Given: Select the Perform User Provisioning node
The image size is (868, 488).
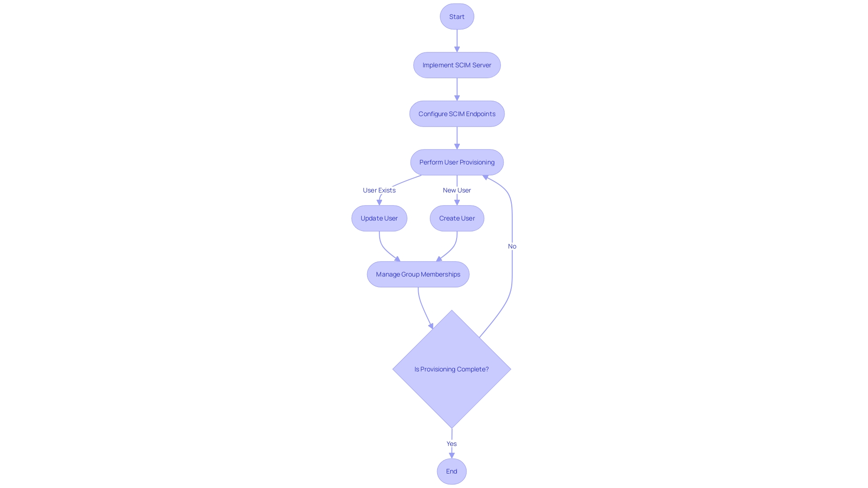Looking at the screenshot, I should click(x=457, y=162).
